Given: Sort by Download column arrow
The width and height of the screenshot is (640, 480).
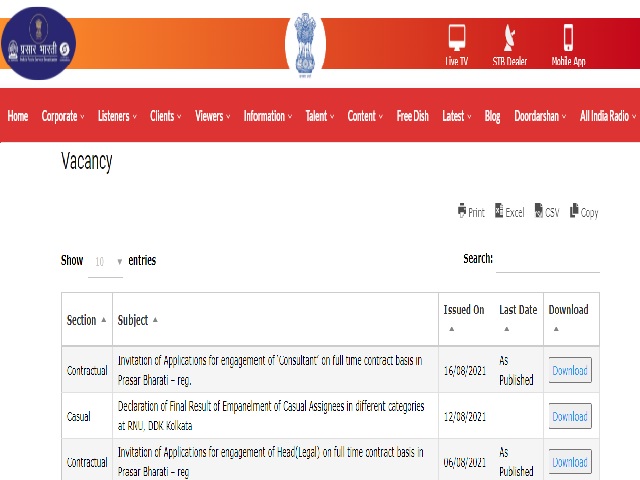Looking at the screenshot, I should [556, 329].
